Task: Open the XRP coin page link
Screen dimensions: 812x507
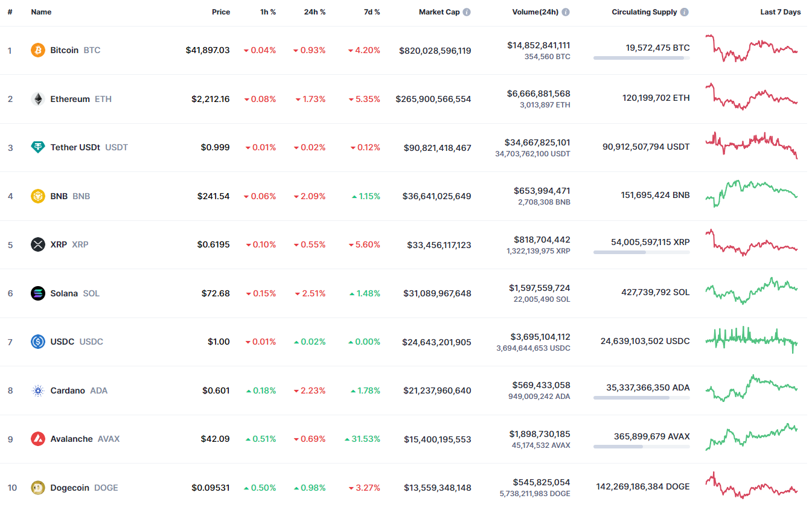Action: [x=59, y=244]
